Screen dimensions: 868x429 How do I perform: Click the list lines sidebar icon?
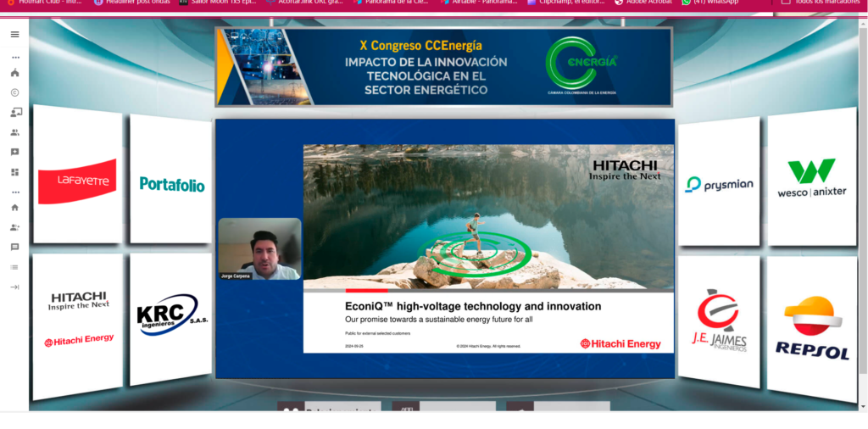tap(14, 267)
